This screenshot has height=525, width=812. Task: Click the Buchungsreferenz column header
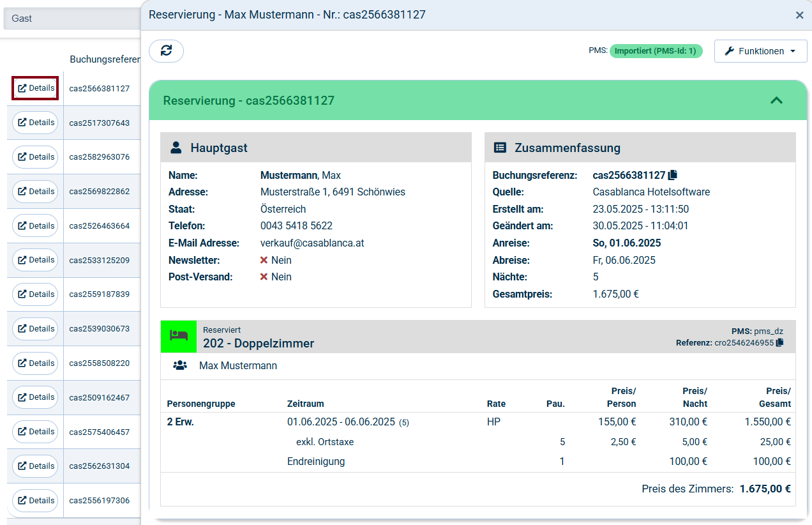(x=105, y=59)
